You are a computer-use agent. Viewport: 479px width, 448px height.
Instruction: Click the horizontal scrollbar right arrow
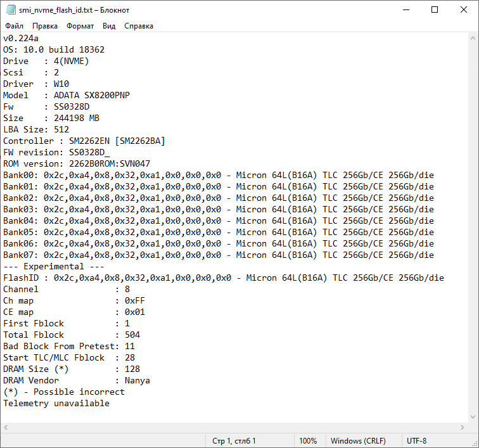[462, 427]
